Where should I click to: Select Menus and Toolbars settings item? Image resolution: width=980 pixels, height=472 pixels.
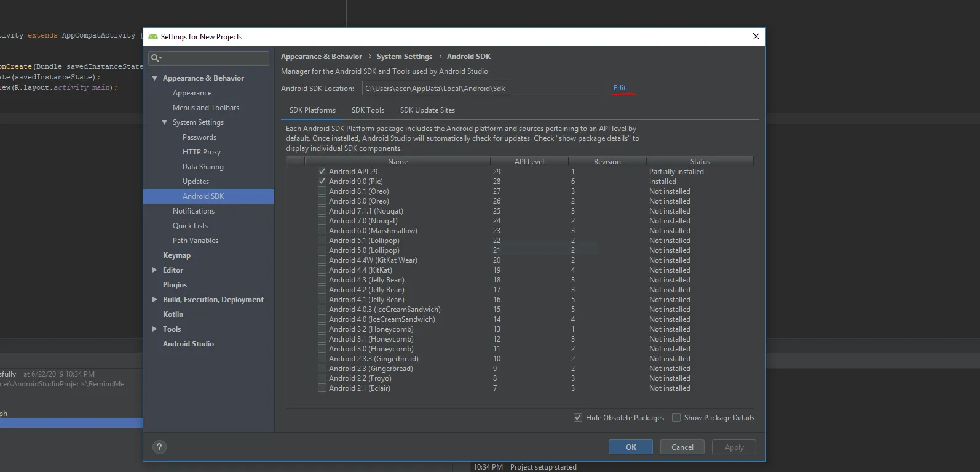coord(206,108)
